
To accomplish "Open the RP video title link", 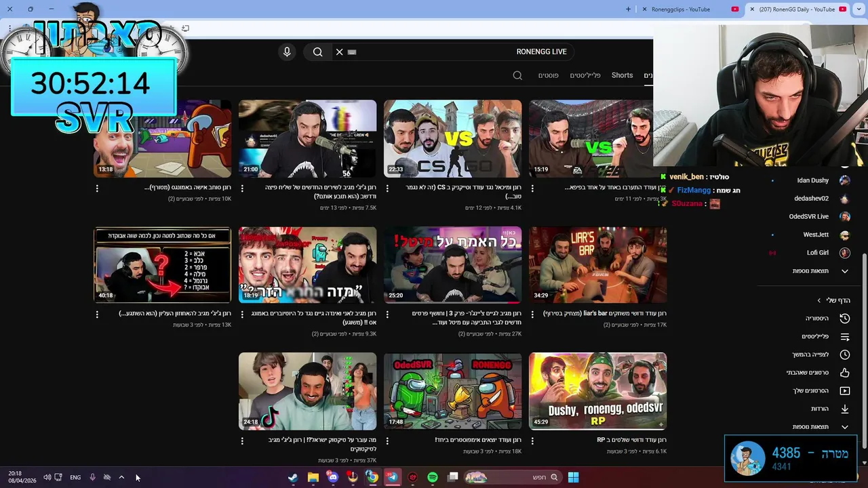I will [631, 440].
